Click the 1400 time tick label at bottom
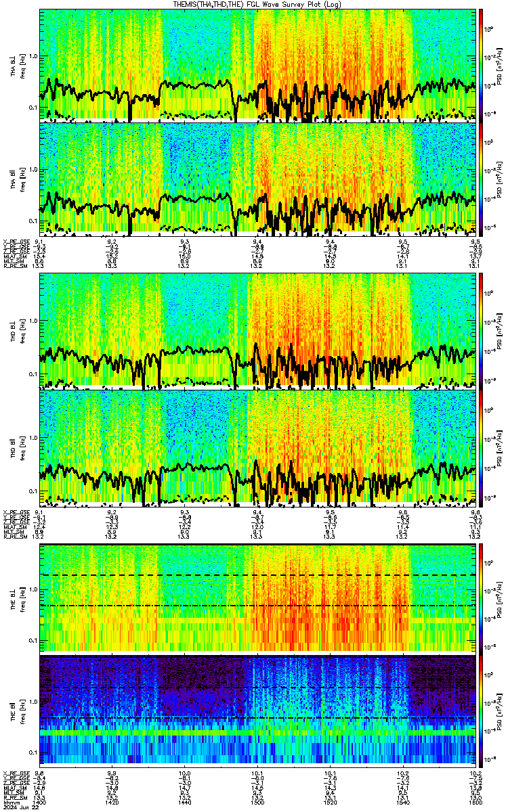 [39, 802]
